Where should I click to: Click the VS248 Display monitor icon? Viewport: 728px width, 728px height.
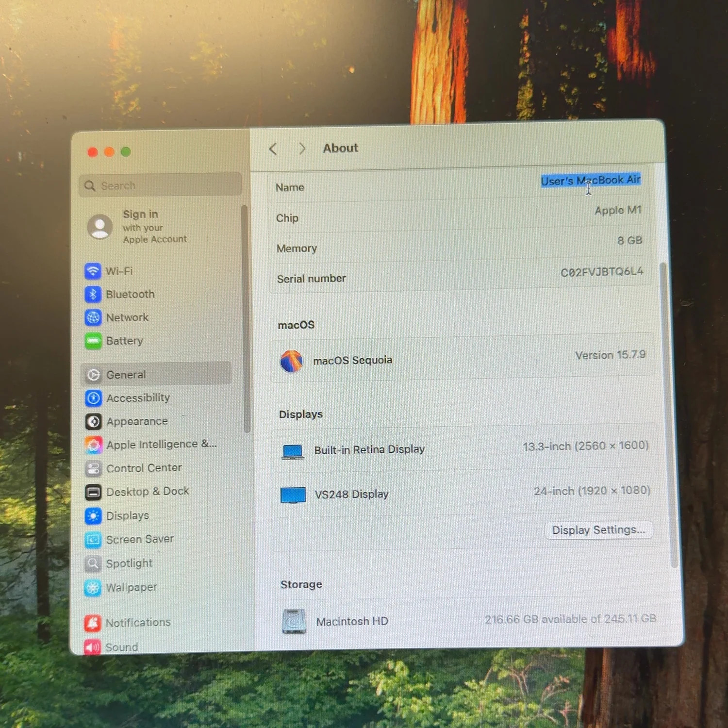click(x=293, y=496)
